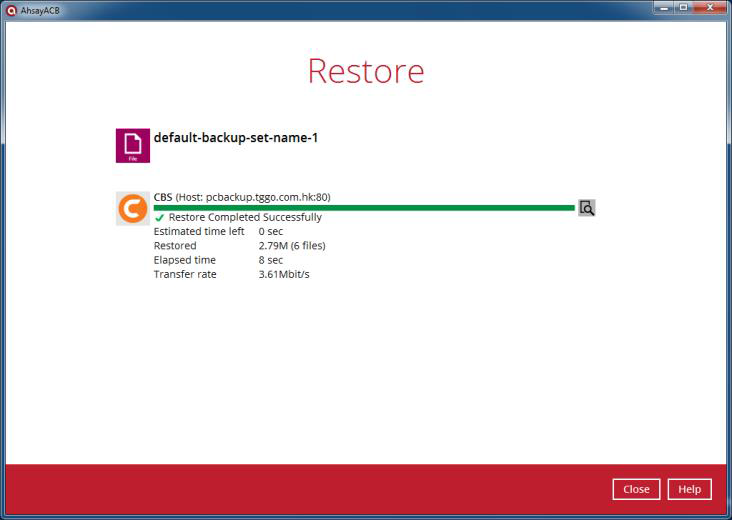Click the Elapsed time label

(x=185, y=260)
